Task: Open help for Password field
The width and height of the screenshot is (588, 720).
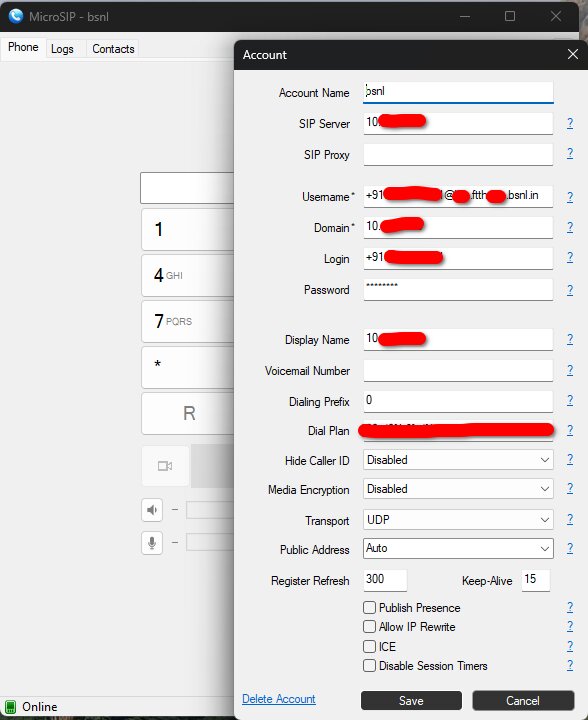Action: point(570,290)
